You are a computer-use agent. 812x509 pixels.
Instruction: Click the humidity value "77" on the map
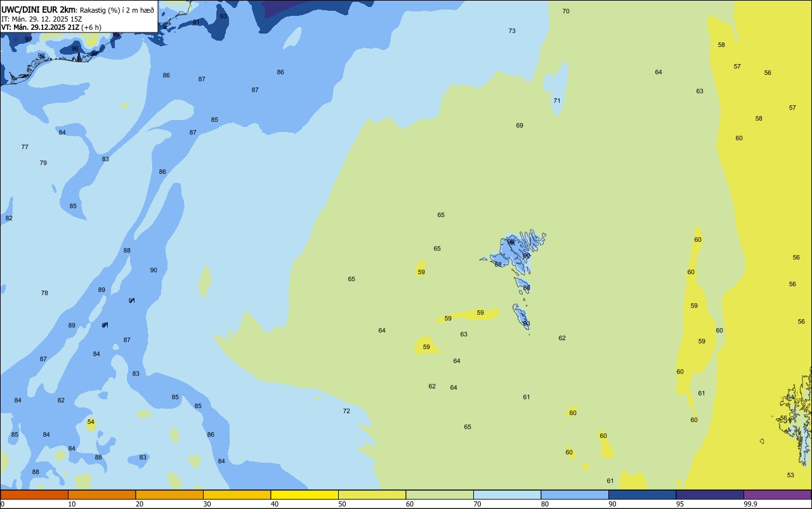pyautogui.click(x=25, y=147)
